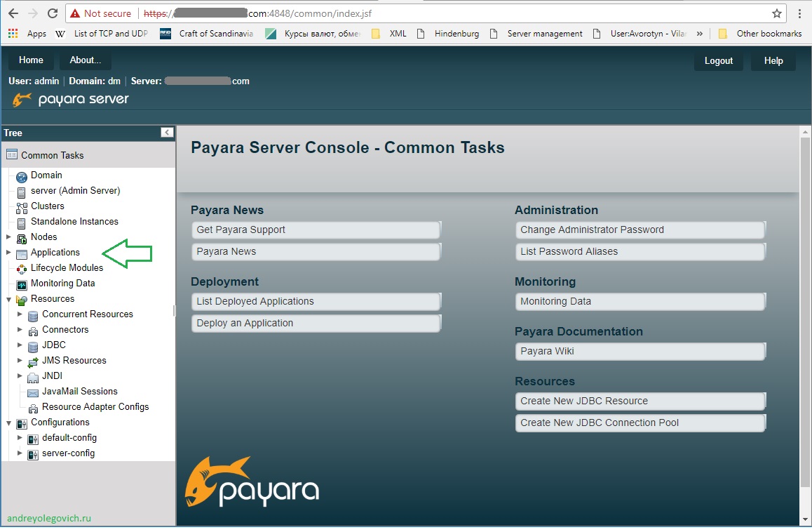This screenshot has height=532, width=812.
Task: Select Lifecycle Modules in the tree
Action: click(x=67, y=268)
